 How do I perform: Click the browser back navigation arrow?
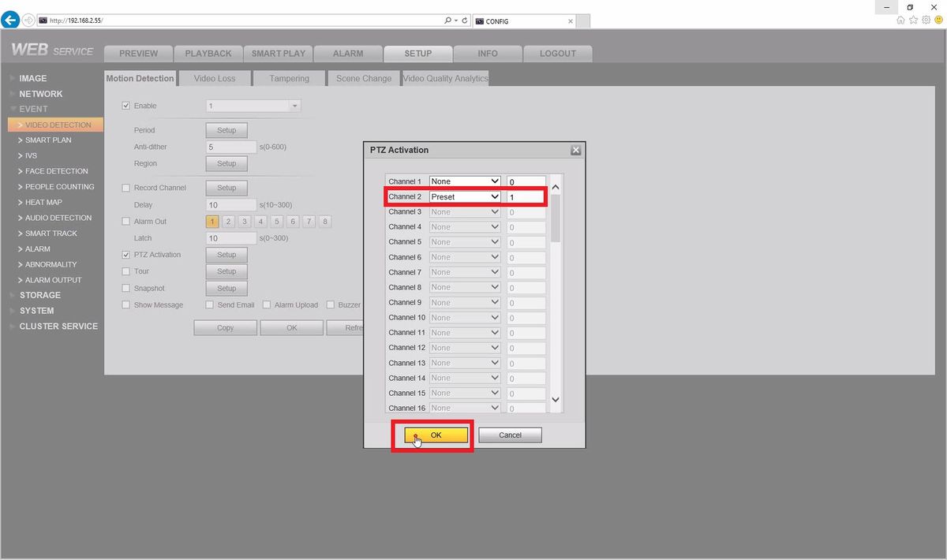(9, 20)
